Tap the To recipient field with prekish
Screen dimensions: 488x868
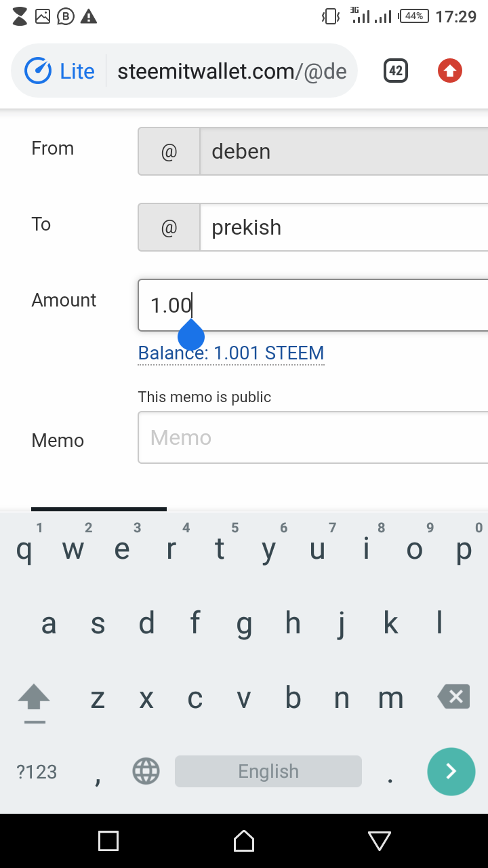[339, 227]
